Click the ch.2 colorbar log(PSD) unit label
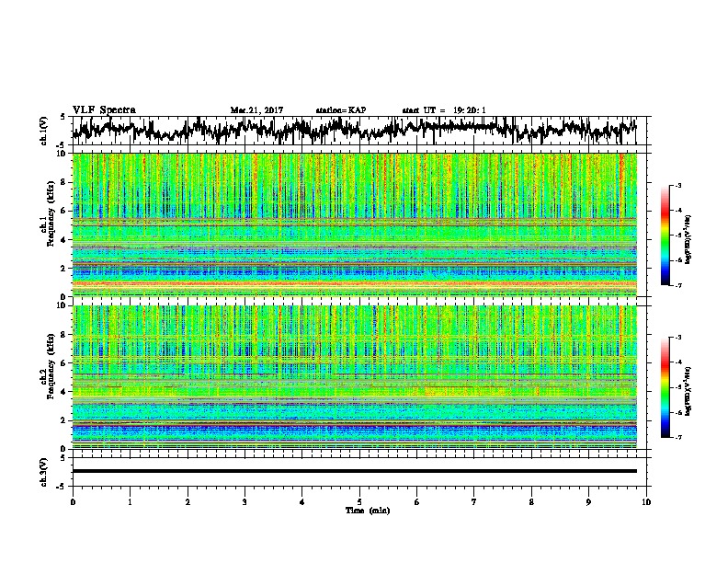The width and height of the screenshot is (728, 563). click(x=688, y=391)
